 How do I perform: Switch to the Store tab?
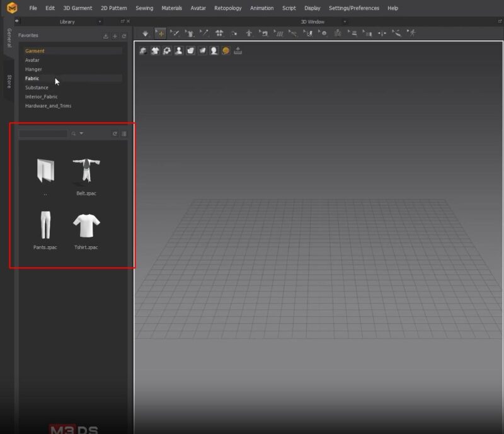[x=9, y=82]
